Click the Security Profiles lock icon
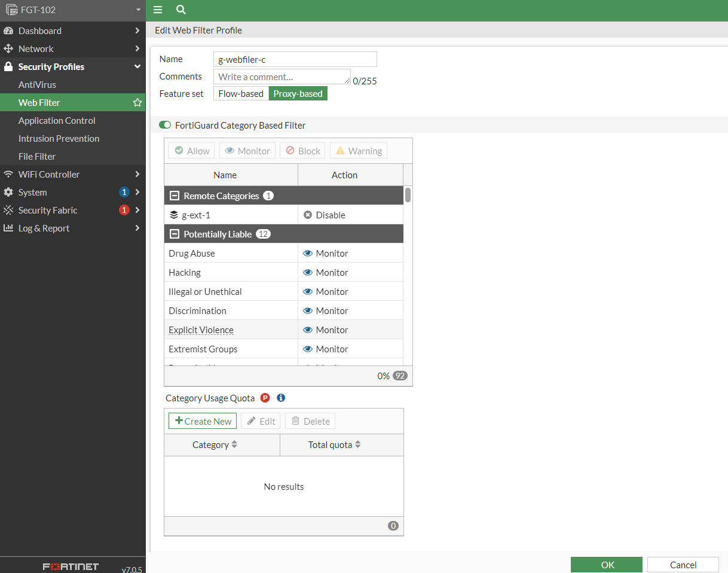Screen dimensions: 728x573 click(x=8, y=66)
